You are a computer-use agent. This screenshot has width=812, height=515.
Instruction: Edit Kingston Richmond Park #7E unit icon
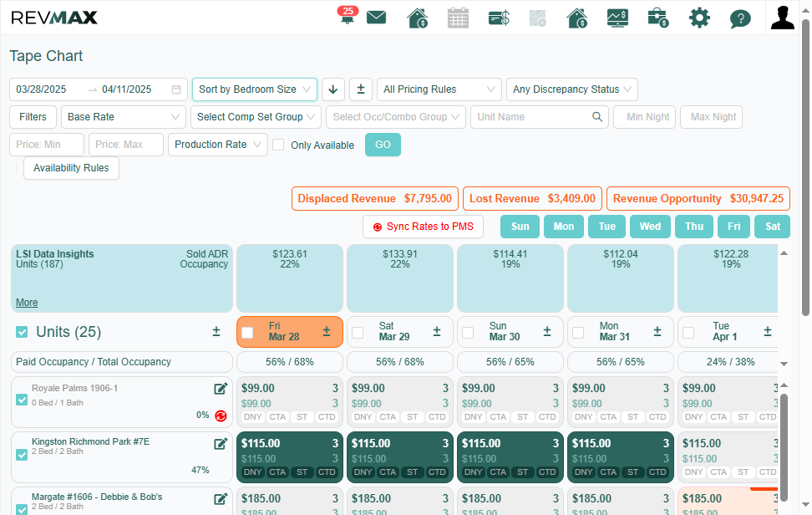pos(221,443)
